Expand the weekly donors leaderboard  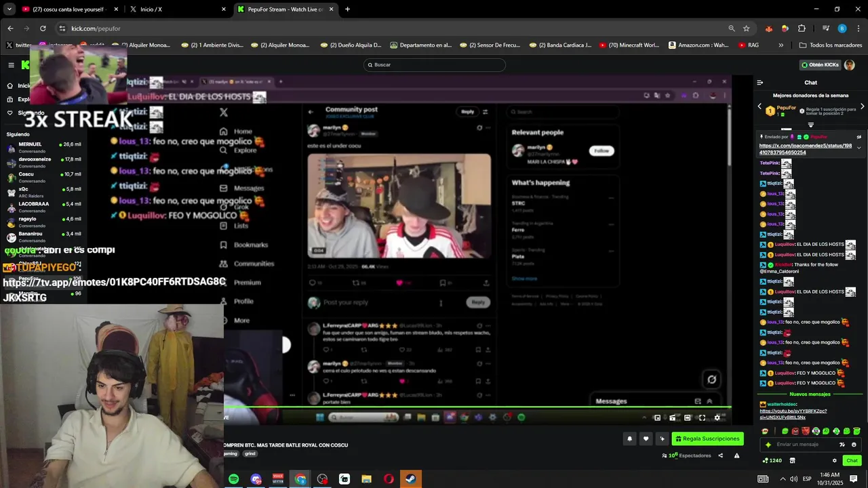point(810,125)
